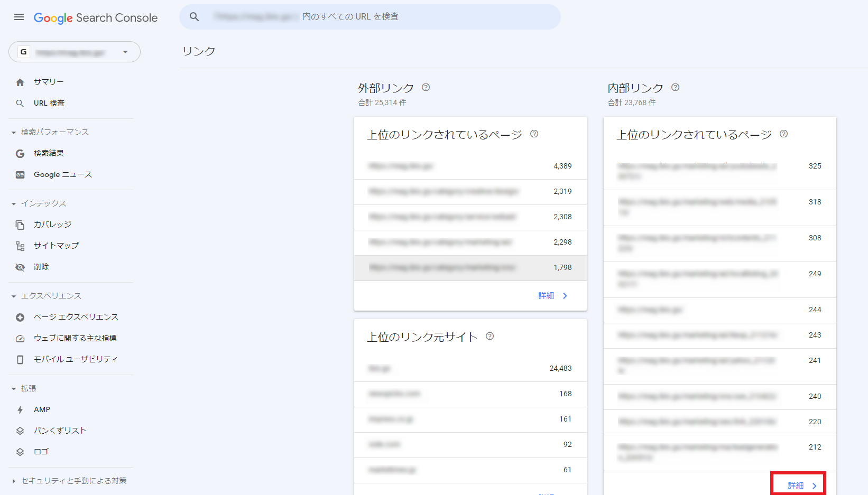Click the speedometer web vitals icon

coord(20,339)
